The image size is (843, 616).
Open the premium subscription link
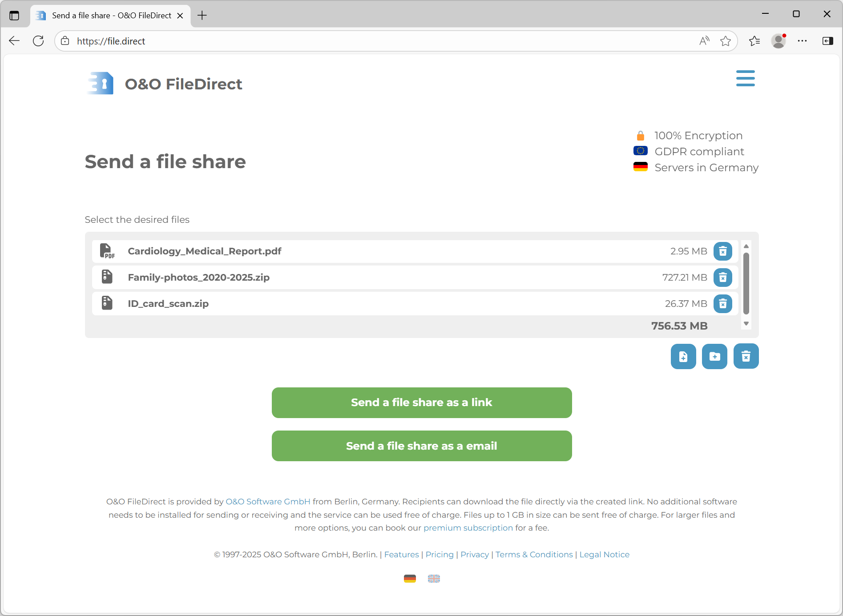pyautogui.click(x=468, y=527)
